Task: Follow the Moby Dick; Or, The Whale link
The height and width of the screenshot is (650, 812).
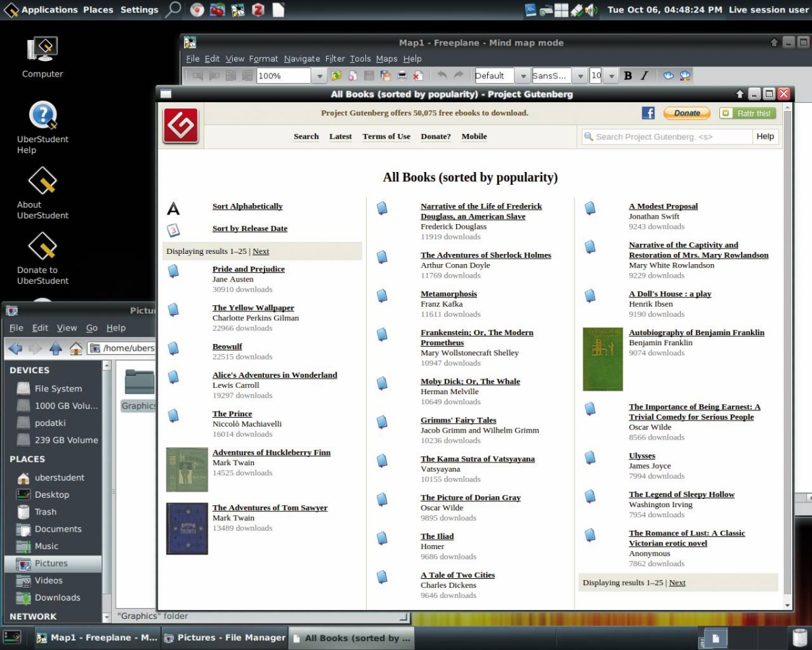Action: (x=470, y=381)
